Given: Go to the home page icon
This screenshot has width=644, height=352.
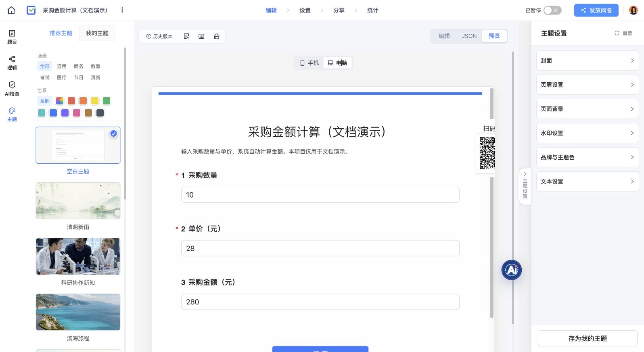Looking at the screenshot, I should click(x=11, y=10).
